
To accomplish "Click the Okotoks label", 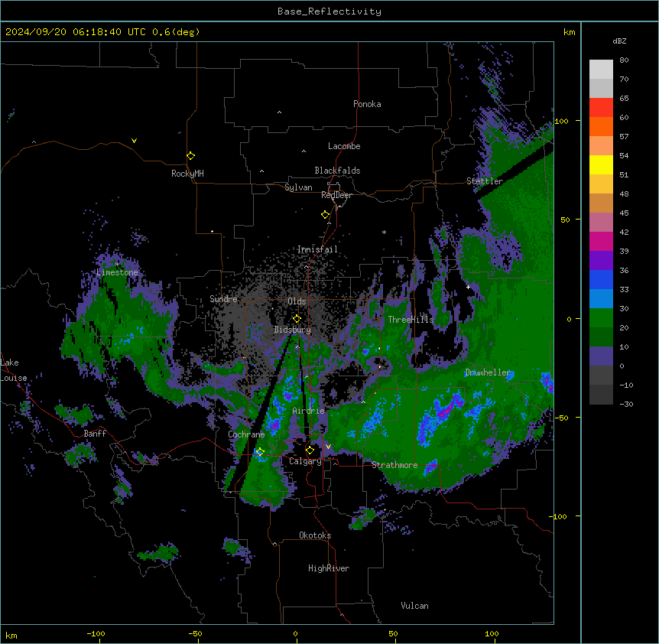I will point(315,535).
